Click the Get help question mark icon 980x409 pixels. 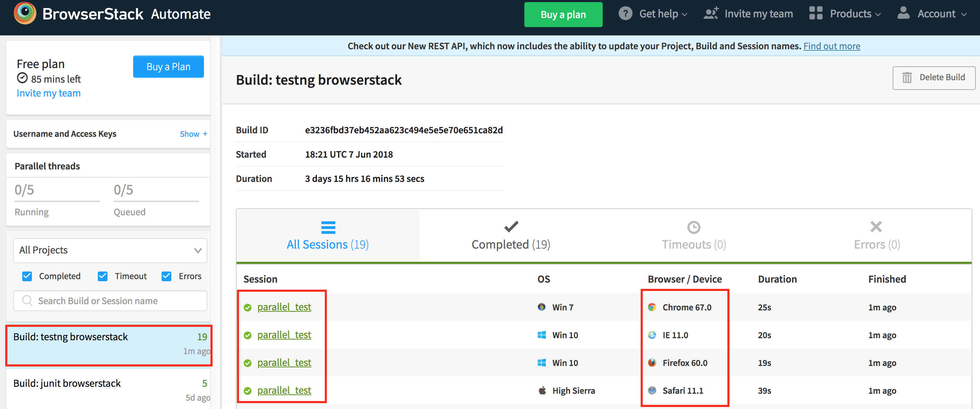[625, 14]
